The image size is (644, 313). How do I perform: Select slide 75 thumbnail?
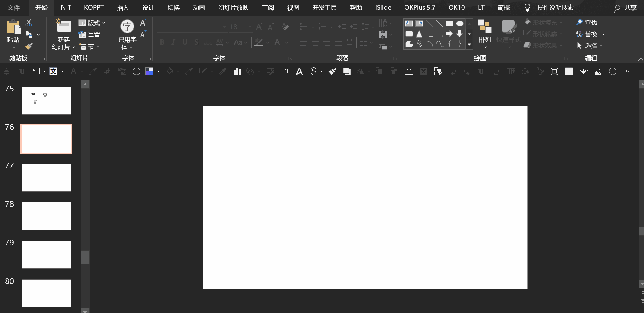coord(46,100)
